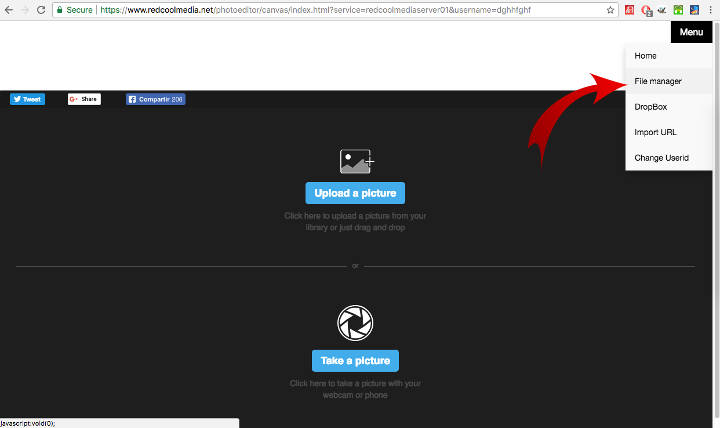This screenshot has height=428, width=720.
Task: Click the image upload icon
Action: pyautogui.click(x=355, y=161)
